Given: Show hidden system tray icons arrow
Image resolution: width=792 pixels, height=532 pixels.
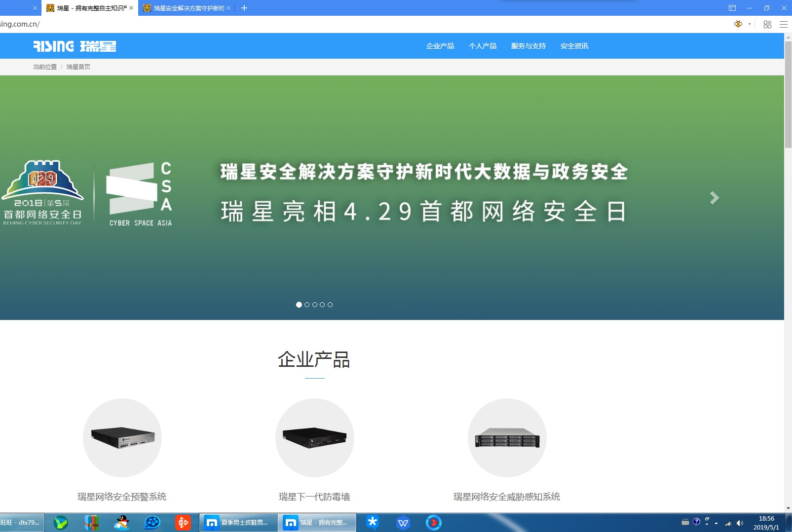Looking at the screenshot, I should (x=717, y=523).
